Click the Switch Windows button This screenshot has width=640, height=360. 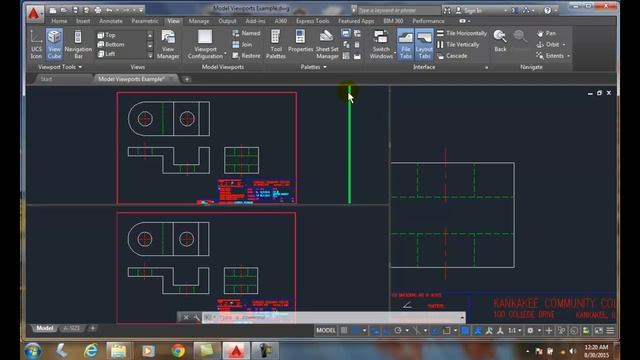(381, 44)
